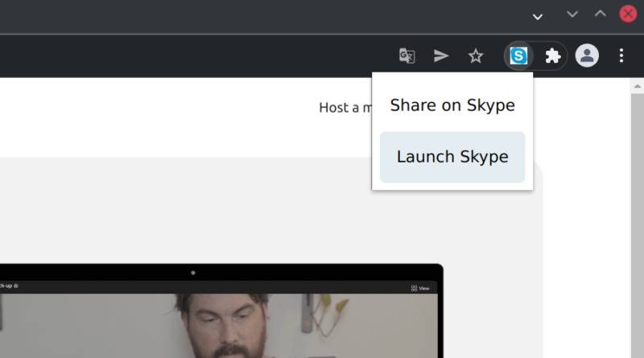Click the scrollbar up arrow
Viewport: 644px width, 358px height.
pyautogui.click(x=637, y=86)
